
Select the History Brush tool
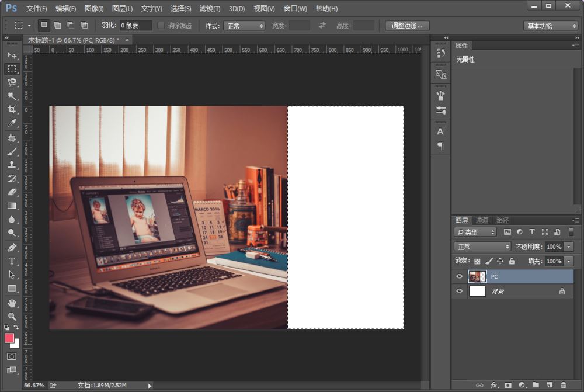12,179
